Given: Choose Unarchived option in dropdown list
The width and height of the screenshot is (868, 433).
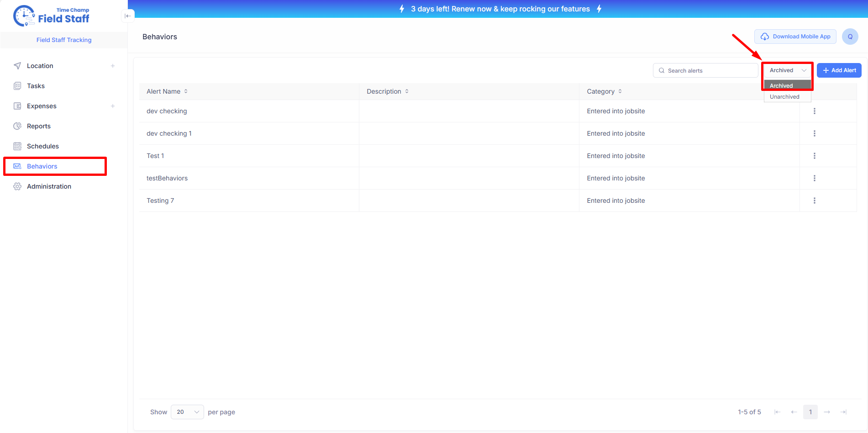Looking at the screenshot, I should tap(788, 97).
